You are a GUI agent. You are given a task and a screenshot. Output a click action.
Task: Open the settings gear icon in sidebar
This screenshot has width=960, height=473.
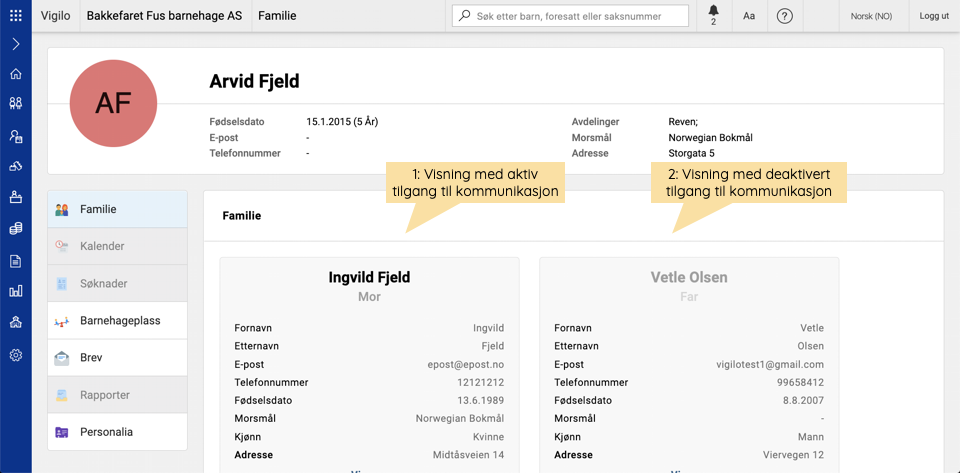click(x=16, y=355)
